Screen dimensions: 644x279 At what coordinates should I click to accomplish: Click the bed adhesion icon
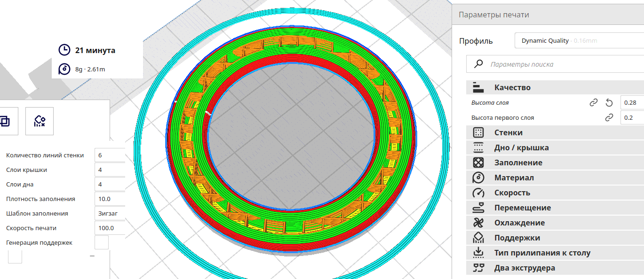coord(478,253)
